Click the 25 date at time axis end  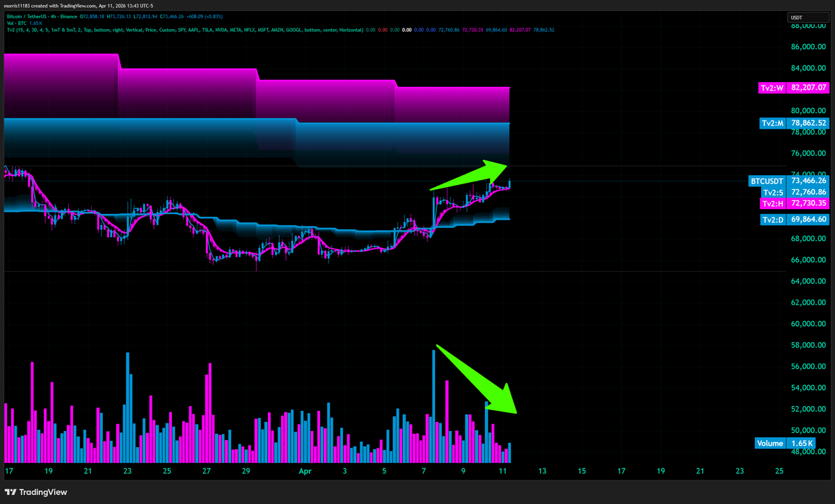tap(779, 471)
